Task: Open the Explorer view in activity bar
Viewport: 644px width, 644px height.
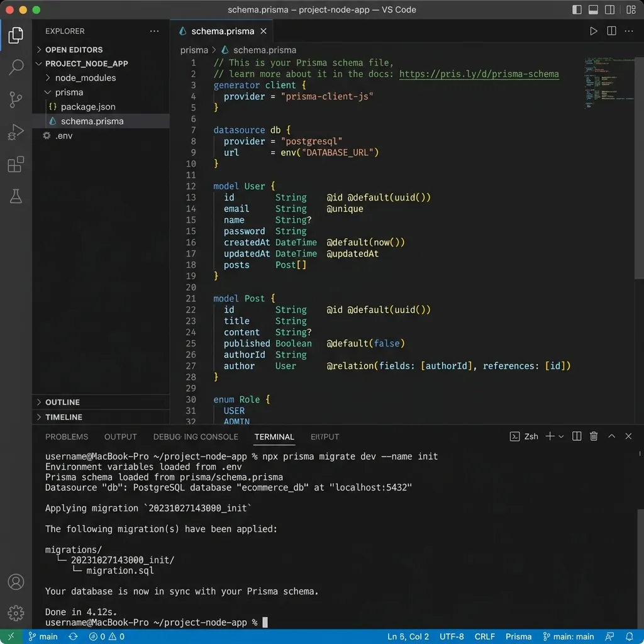Action: tap(16, 35)
